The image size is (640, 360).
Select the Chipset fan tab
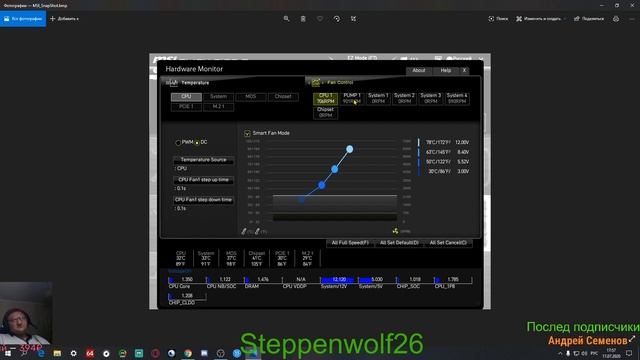[325, 113]
